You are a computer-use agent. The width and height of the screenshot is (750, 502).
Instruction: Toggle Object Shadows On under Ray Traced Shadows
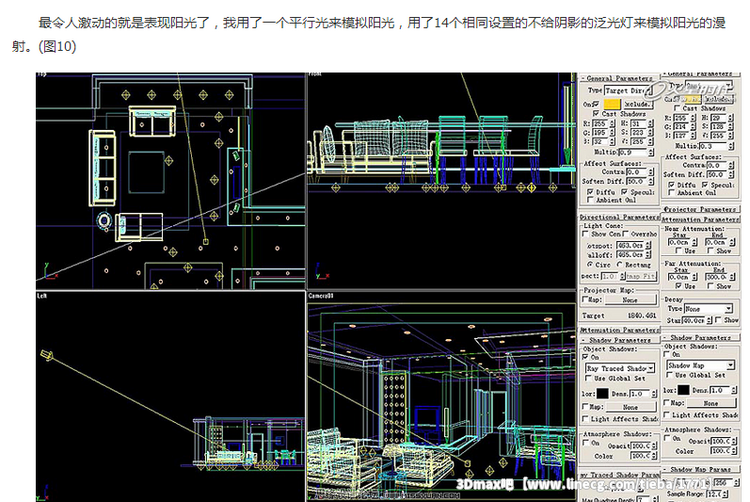coord(585,357)
